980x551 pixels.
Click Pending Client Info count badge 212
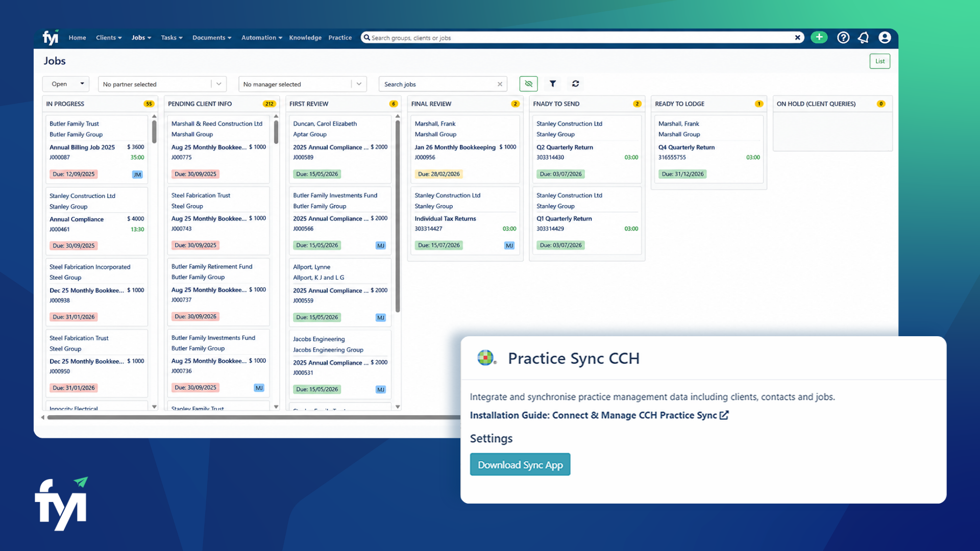point(269,104)
